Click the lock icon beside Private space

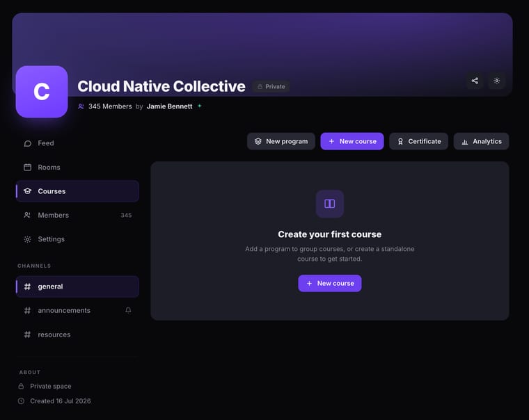pyautogui.click(x=21, y=387)
